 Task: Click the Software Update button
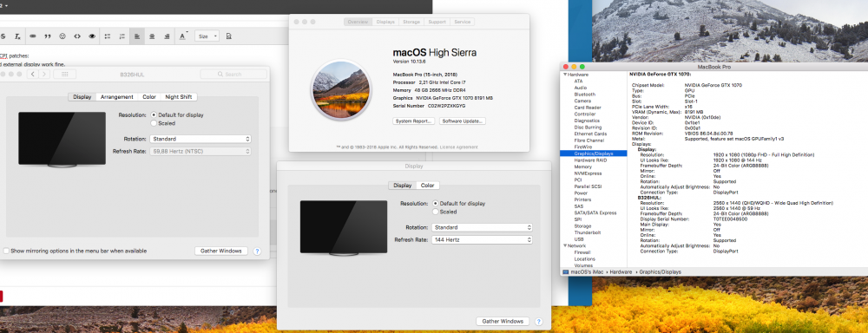[463, 121]
